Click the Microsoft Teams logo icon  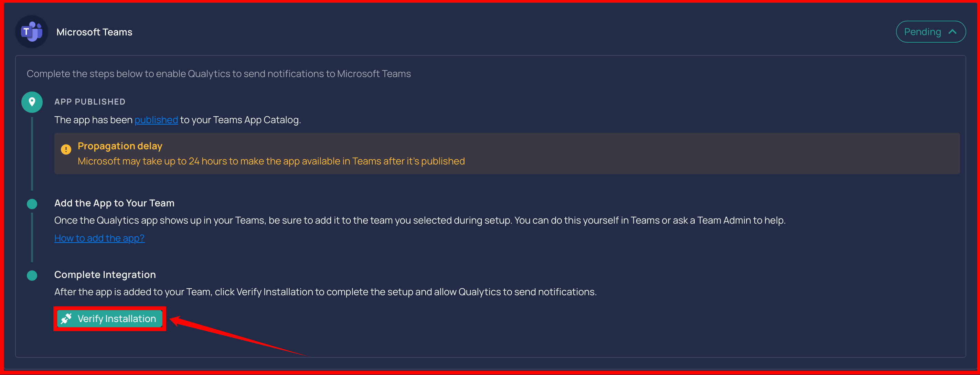(32, 32)
